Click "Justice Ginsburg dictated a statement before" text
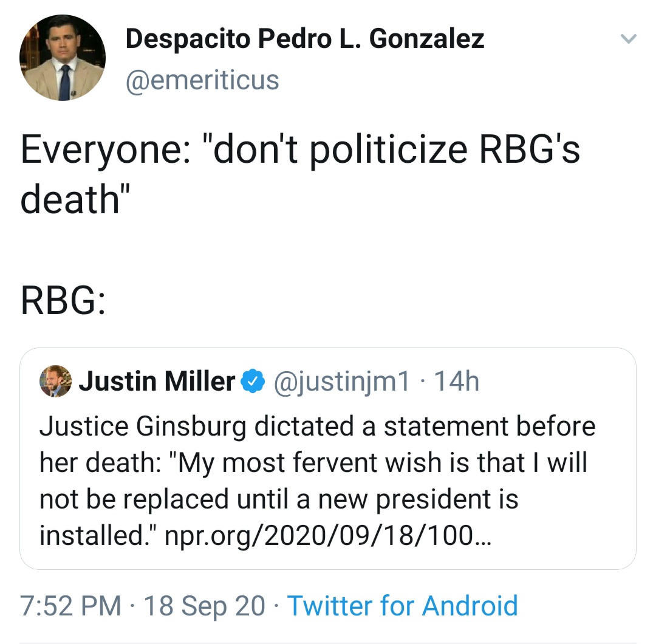The width and height of the screenshot is (656, 644). pyautogui.click(x=317, y=426)
